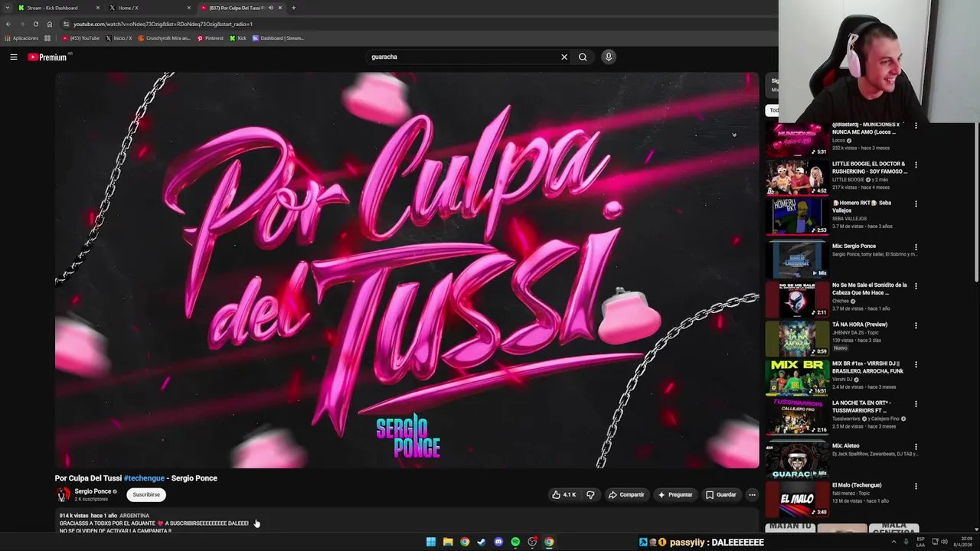Screen dimensions: 980x551
Task: Like the video showing 4.1 K
Action: [x=563, y=494]
